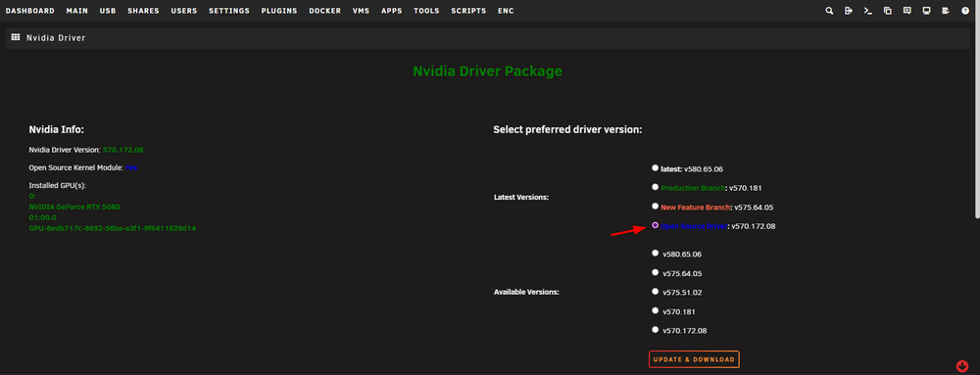Choose available version v580.65.06 radio
The height and width of the screenshot is (375, 980).
point(655,253)
